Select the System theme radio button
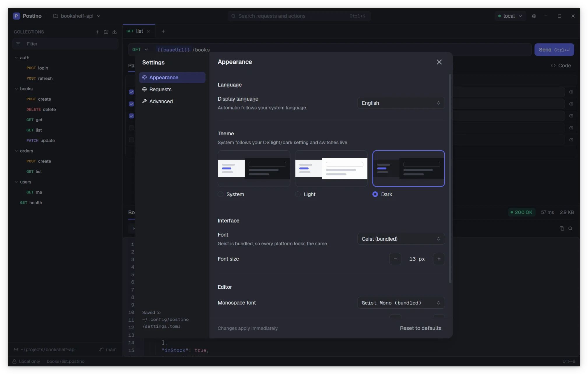Viewport: 588px width, 374px height. [221, 194]
